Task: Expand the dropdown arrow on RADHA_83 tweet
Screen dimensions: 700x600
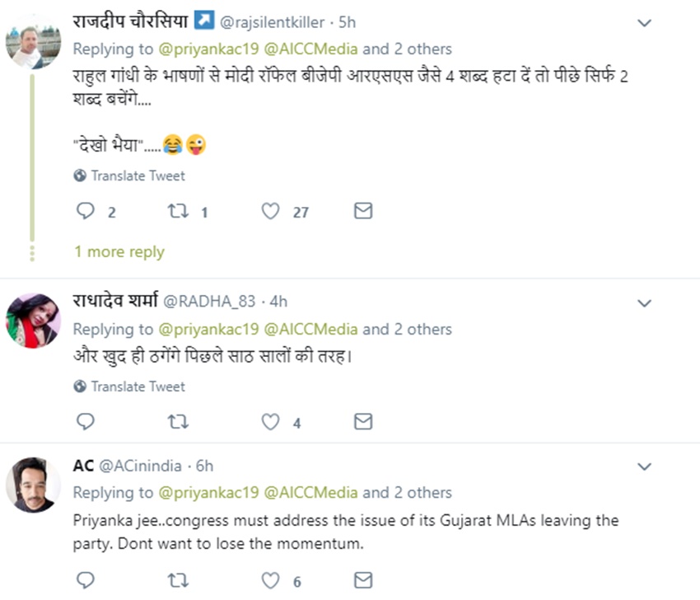Action: click(646, 303)
